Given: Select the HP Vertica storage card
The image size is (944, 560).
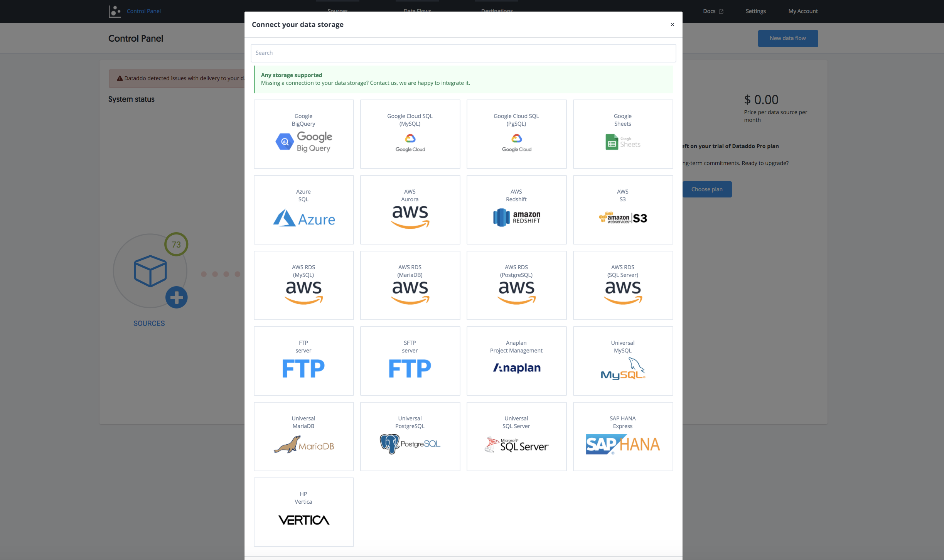Looking at the screenshot, I should click(x=303, y=512).
